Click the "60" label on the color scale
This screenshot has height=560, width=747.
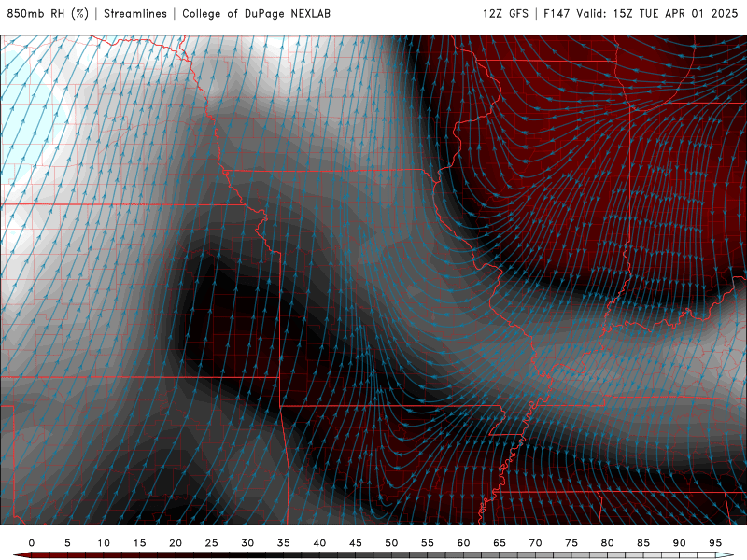click(463, 543)
